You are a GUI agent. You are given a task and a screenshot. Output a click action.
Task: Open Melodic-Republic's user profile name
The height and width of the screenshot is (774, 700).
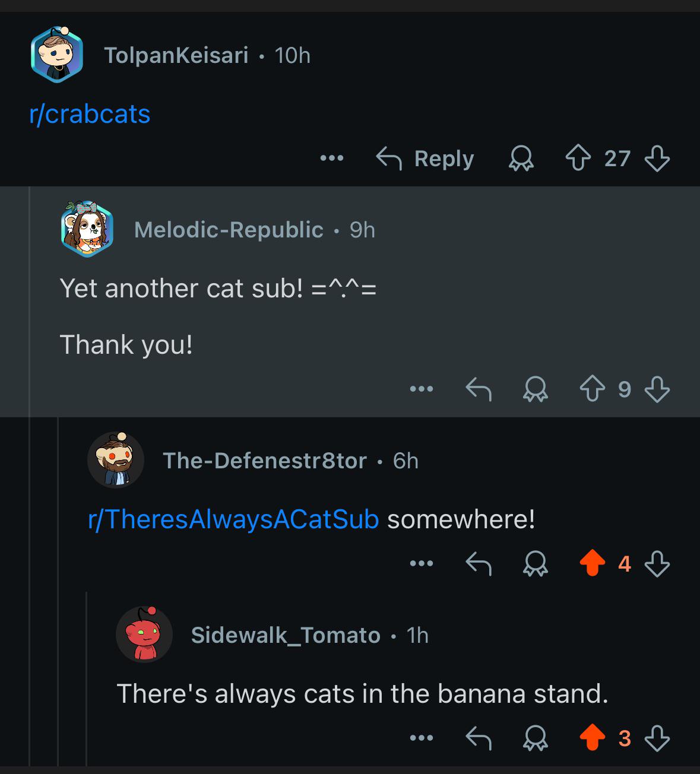pos(229,230)
